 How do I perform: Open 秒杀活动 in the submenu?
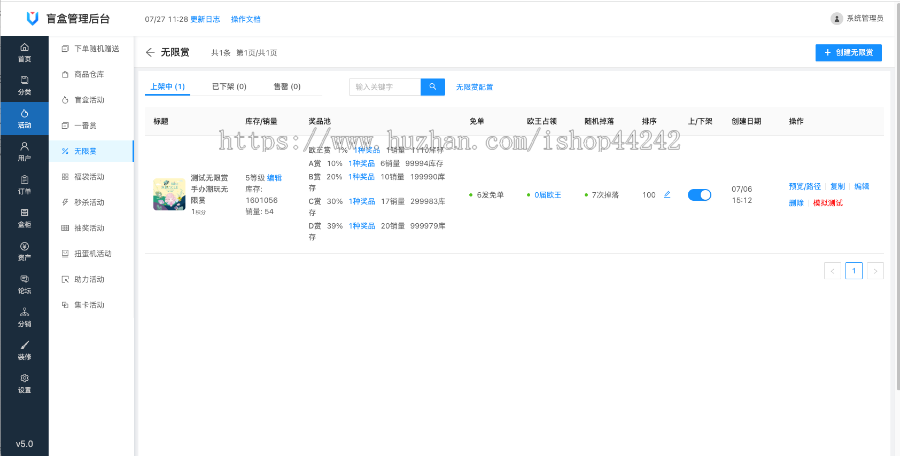[91, 202]
